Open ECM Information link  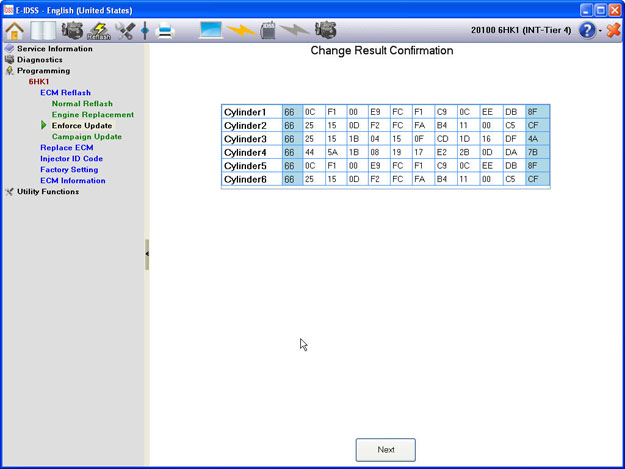pos(72,181)
